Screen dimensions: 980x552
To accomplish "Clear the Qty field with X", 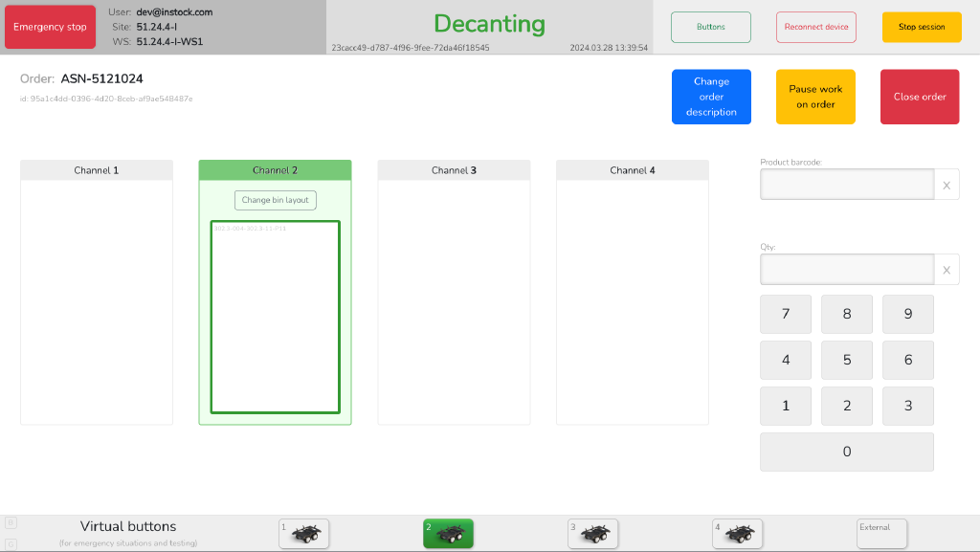I will click(947, 270).
